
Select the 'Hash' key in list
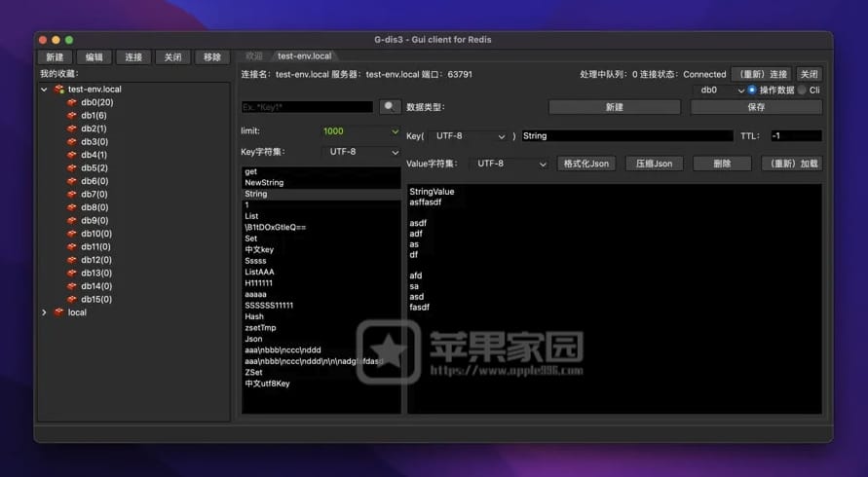tap(321, 316)
